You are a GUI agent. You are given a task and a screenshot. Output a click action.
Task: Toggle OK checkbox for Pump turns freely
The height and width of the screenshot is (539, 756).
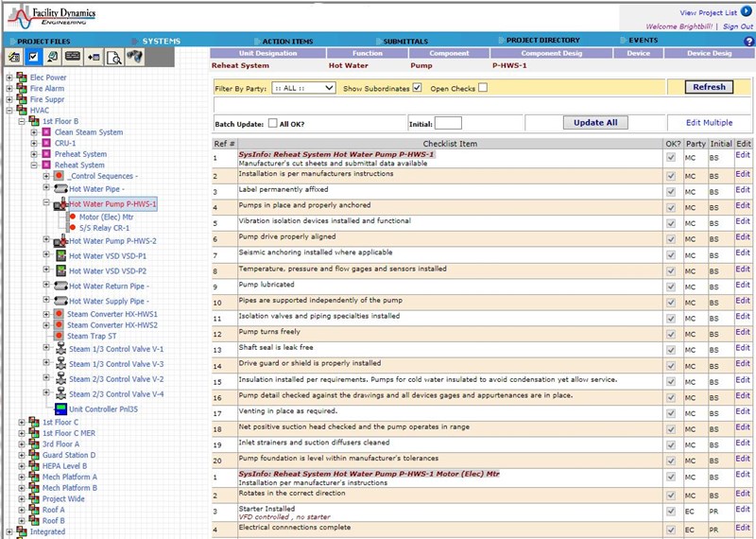click(671, 334)
